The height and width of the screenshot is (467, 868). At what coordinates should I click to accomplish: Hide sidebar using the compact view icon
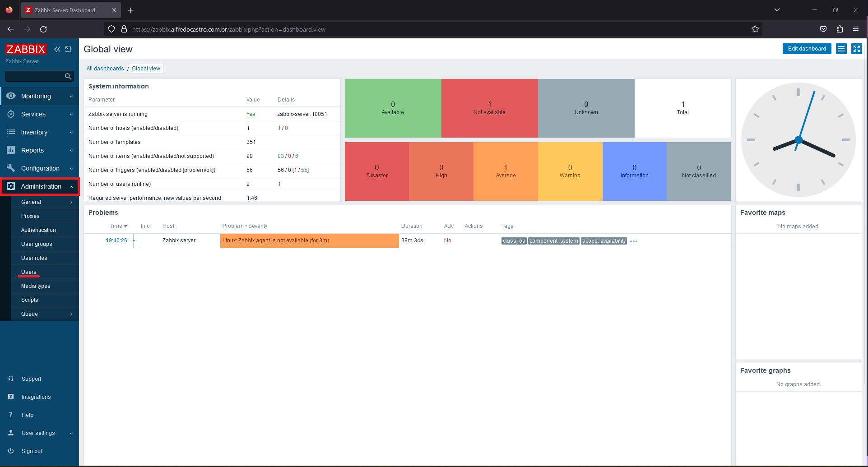point(68,49)
